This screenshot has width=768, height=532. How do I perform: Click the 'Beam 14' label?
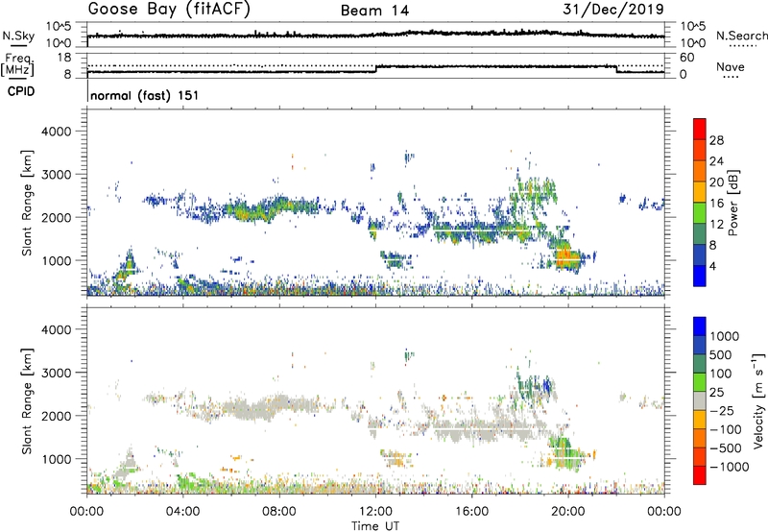[x=374, y=11]
